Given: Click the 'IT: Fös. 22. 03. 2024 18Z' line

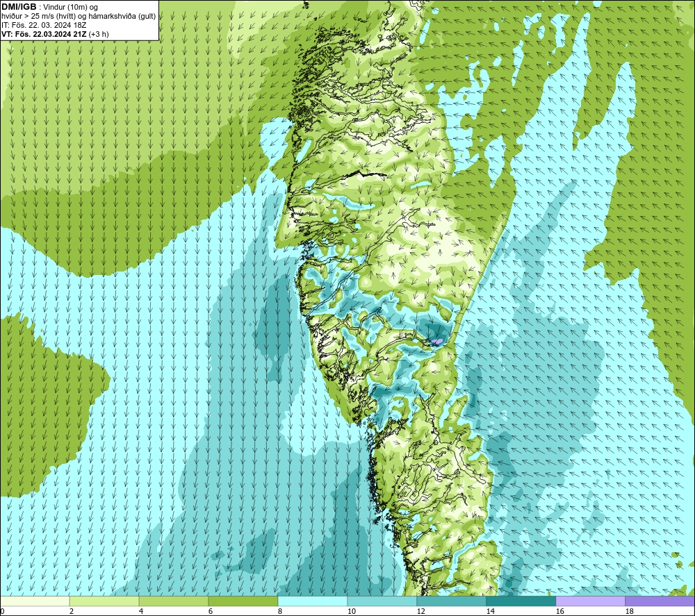Looking at the screenshot, I should click(44, 25).
